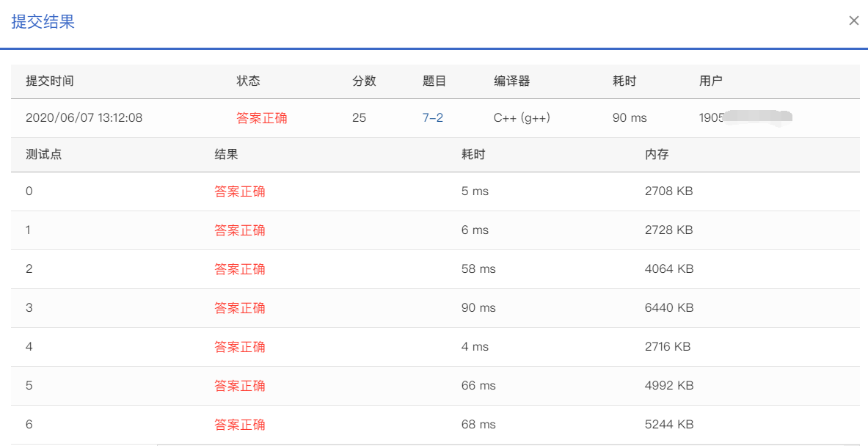Click the blurred user ID starting 1905
The height and width of the screenshot is (446, 868).
click(x=745, y=118)
